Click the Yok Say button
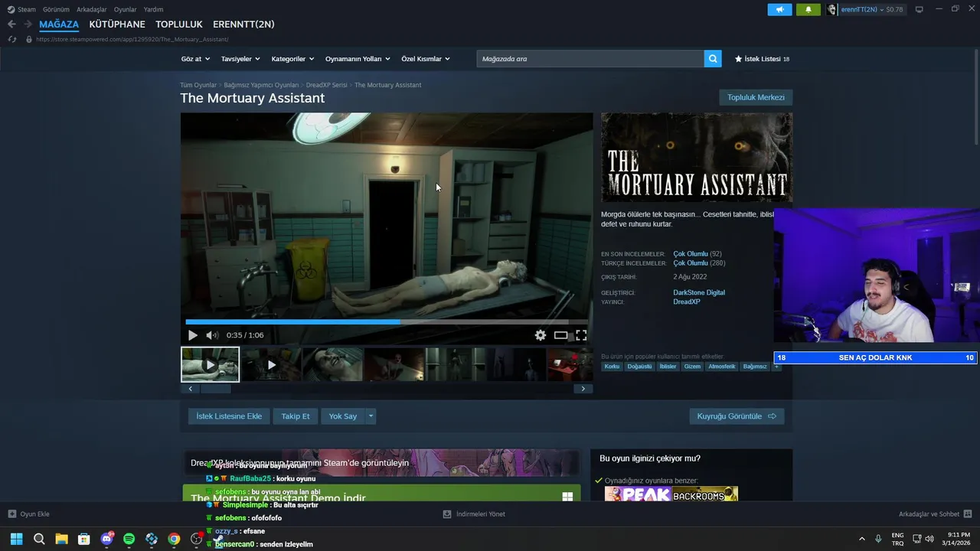Image resolution: width=980 pixels, height=551 pixels. point(343,416)
